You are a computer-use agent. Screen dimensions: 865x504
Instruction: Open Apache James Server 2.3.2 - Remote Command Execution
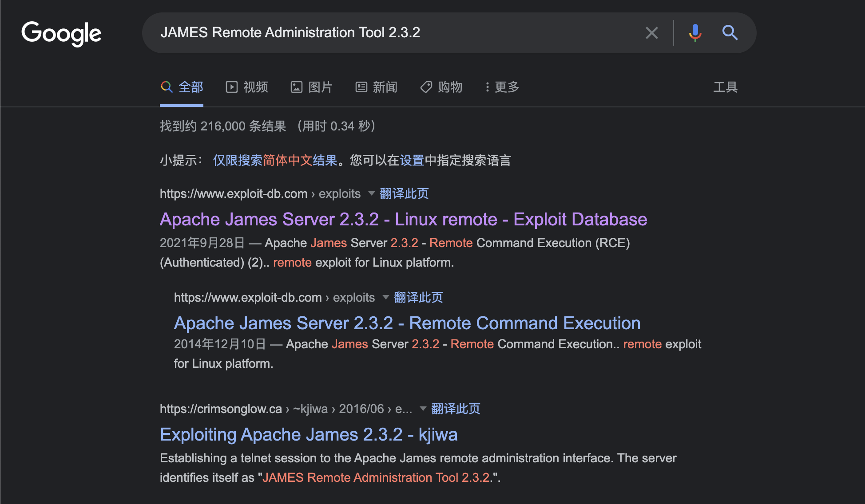[407, 323]
